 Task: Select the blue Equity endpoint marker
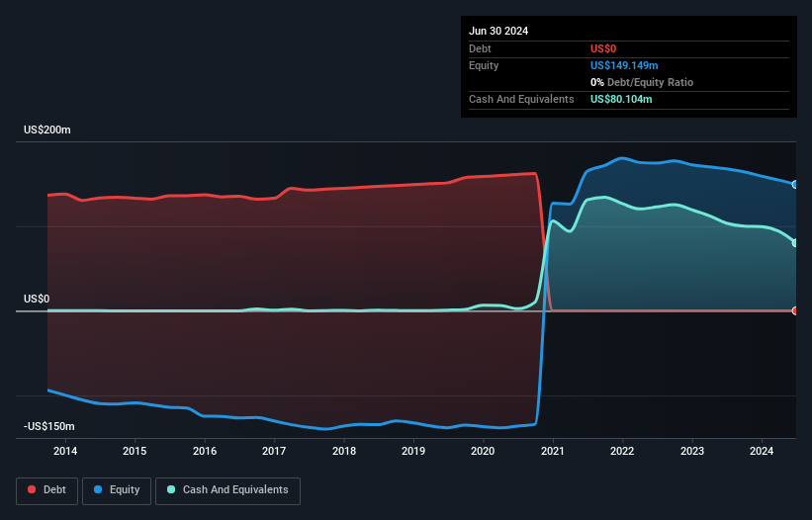click(795, 185)
